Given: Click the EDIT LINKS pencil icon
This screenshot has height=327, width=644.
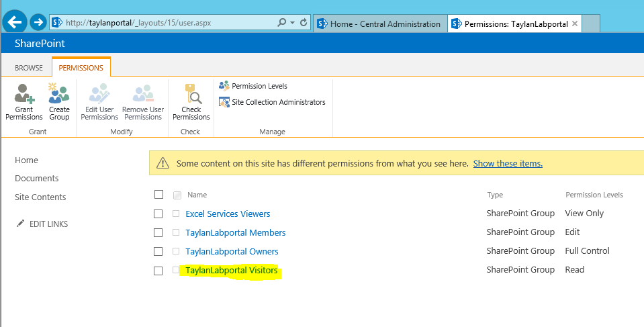Looking at the screenshot, I should [20, 224].
